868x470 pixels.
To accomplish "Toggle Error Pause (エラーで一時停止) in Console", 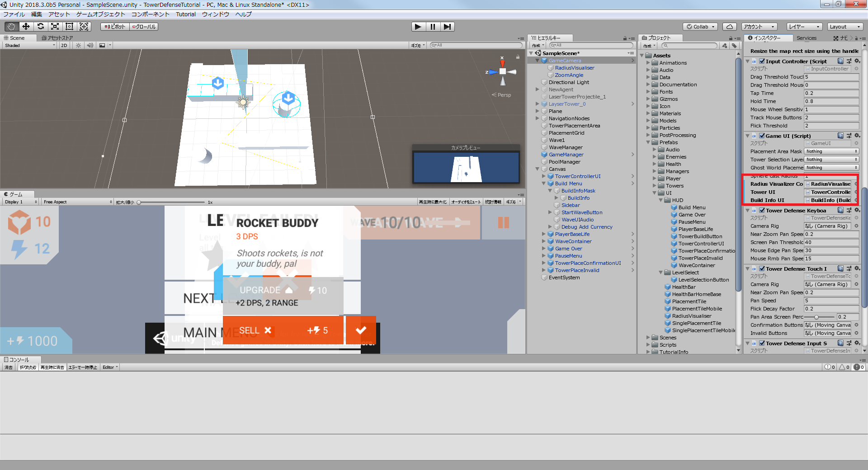I will click(x=83, y=367).
